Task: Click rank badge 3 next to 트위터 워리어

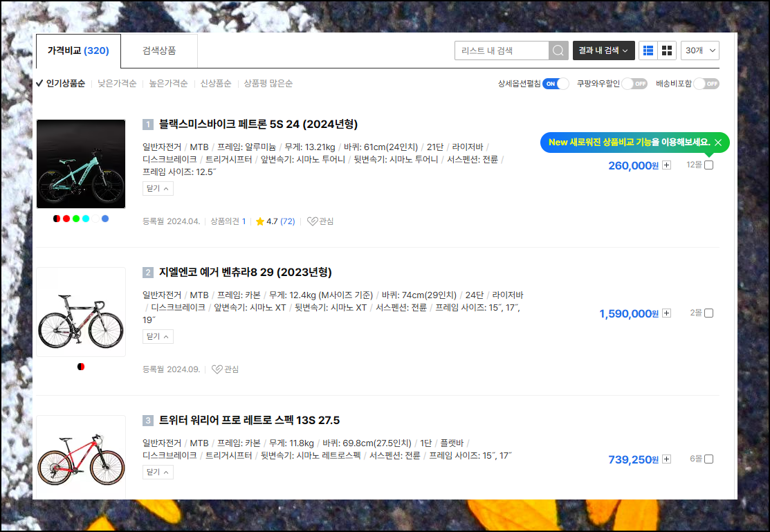Action: point(148,420)
